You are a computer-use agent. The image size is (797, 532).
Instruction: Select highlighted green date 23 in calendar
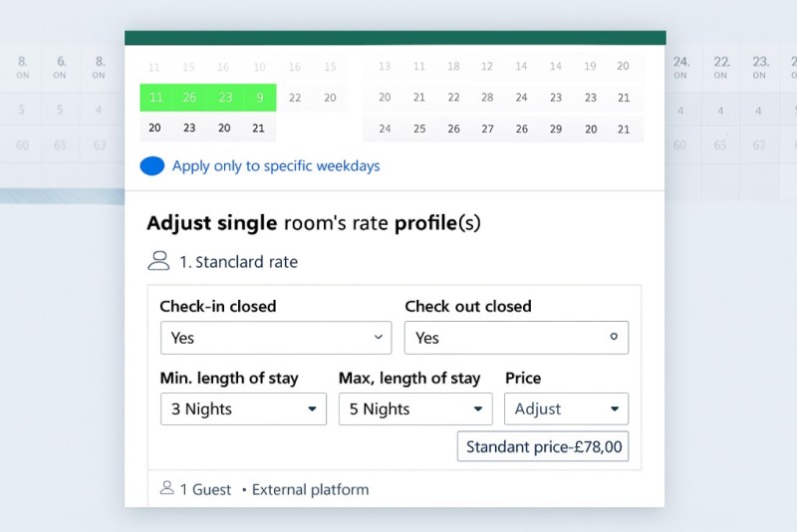click(224, 98)
